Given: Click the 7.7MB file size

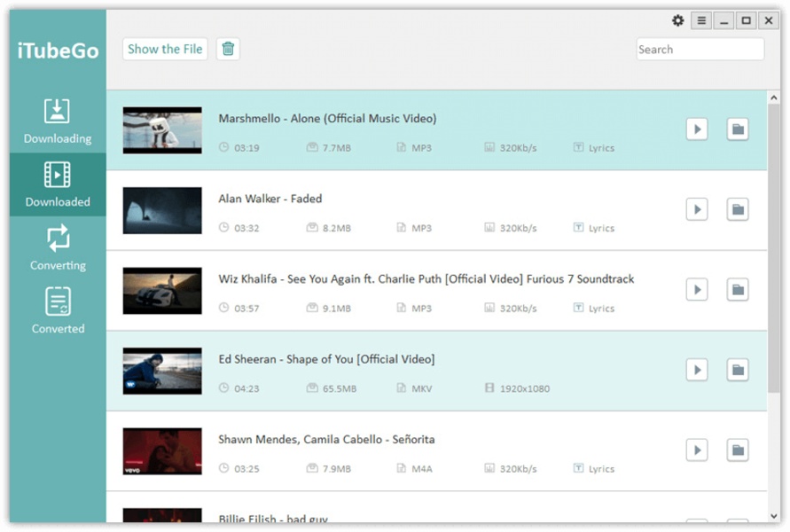Looking at the screenshot, I should [x=337, y=148].
